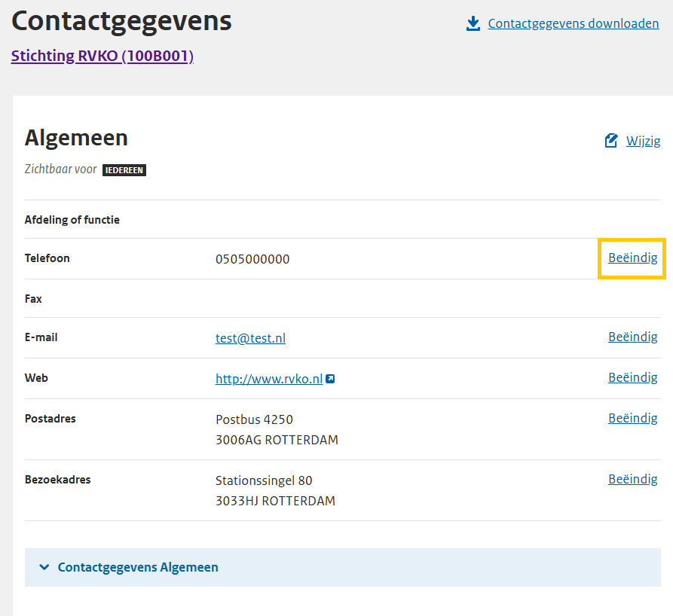Open the test@test.nl email link
The height and width of the screenshot is (616, 673).
(x=249, y=337)
